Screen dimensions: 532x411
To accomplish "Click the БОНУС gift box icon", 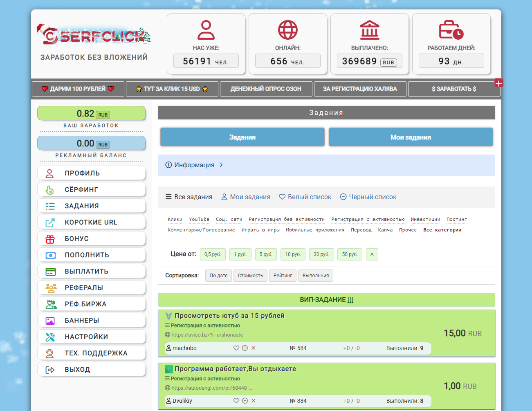I will (50, 239).
